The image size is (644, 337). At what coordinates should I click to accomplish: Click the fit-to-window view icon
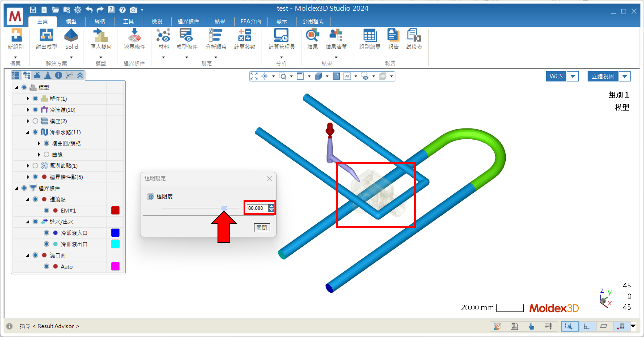(254, 76)
